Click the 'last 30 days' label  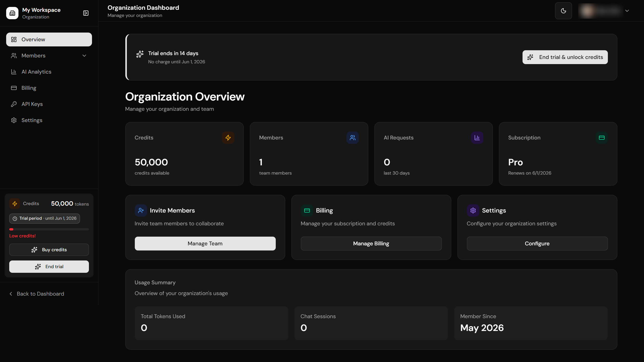point(396,173)
